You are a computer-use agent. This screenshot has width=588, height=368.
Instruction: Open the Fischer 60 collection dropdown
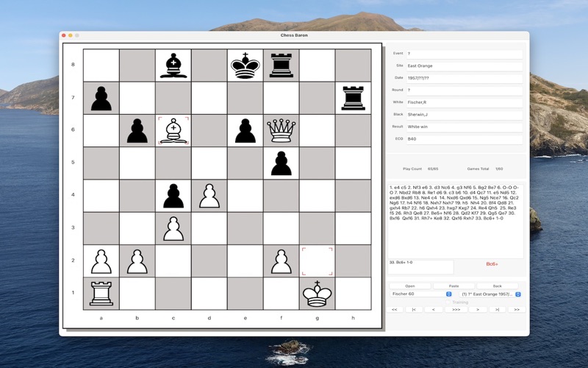[420, 294]
